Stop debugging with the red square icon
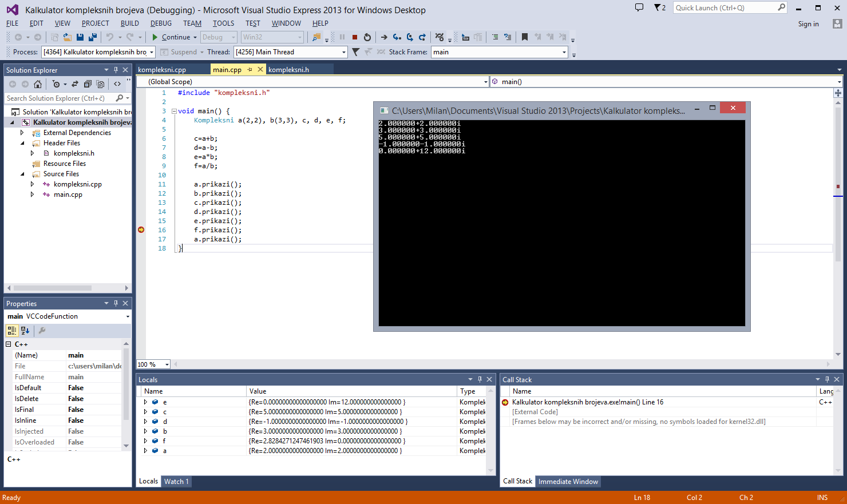Viewport: 847px width, 504px height. tap(355, 37)
